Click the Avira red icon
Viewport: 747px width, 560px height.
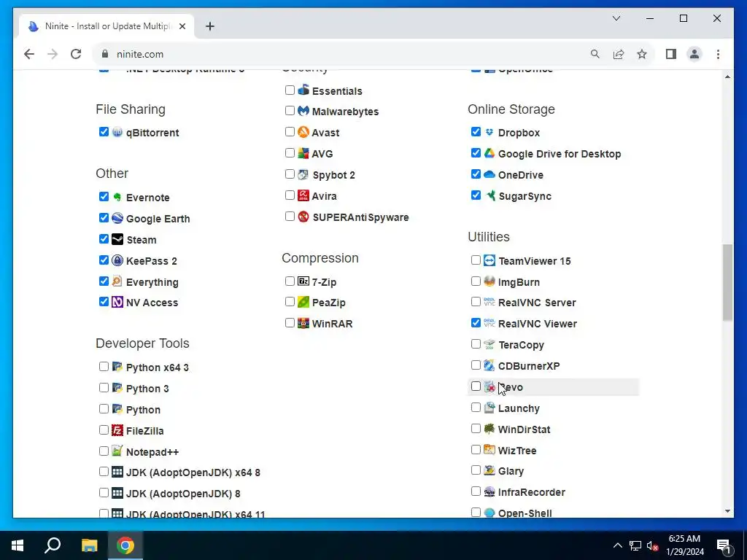303,195
